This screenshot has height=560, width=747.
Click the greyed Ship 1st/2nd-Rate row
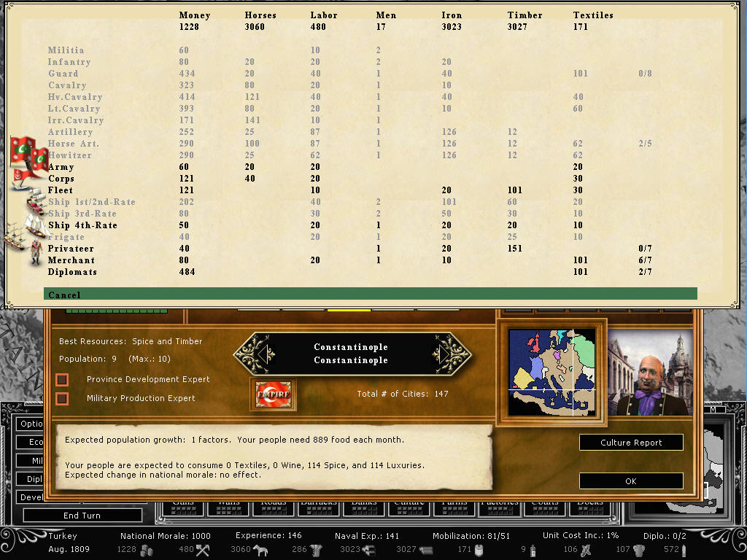point(370,202)
